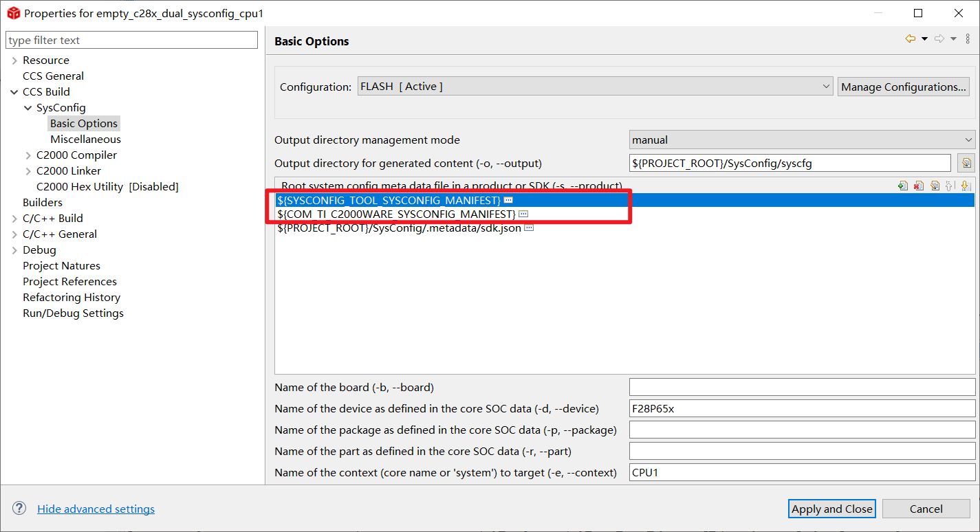Click Hide advanced settings link
980x532 pixels.
(96, 509)
